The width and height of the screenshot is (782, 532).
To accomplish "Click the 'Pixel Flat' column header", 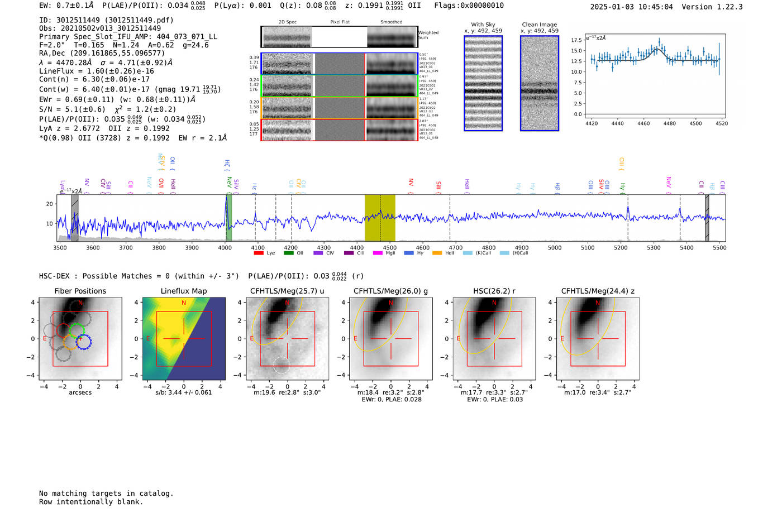I will (x=340, y=22).
